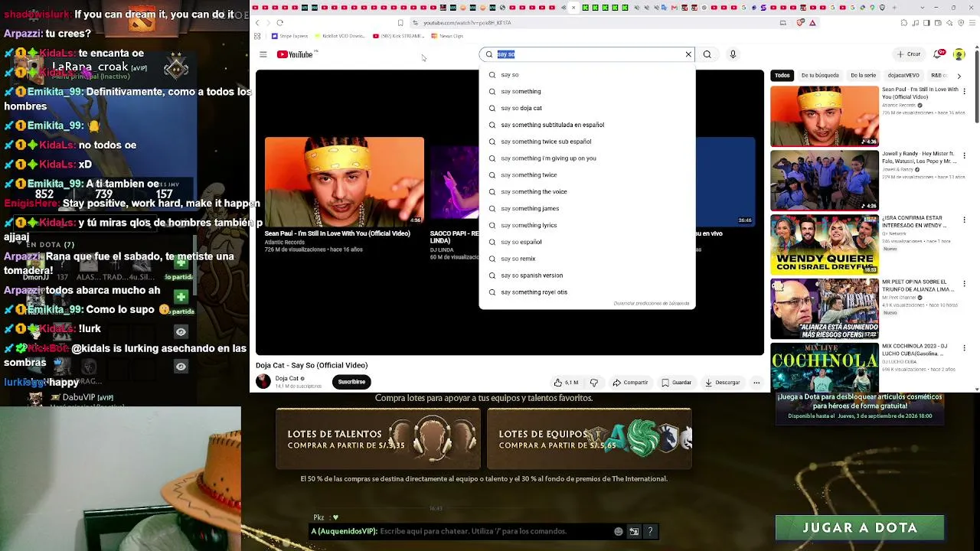The image size is (980, 551).
Task: Pick the 'say something the voice' suggestion
Action: click(587, 192)
